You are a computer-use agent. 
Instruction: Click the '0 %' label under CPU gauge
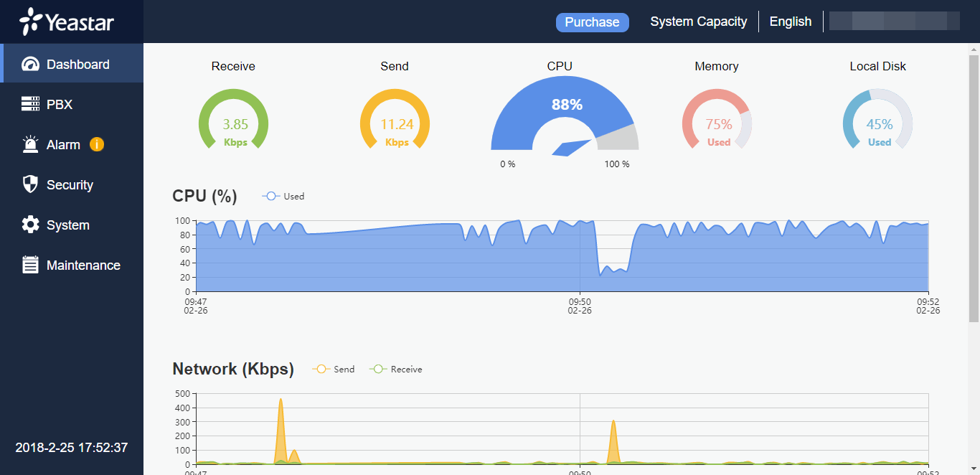[508, 164]
